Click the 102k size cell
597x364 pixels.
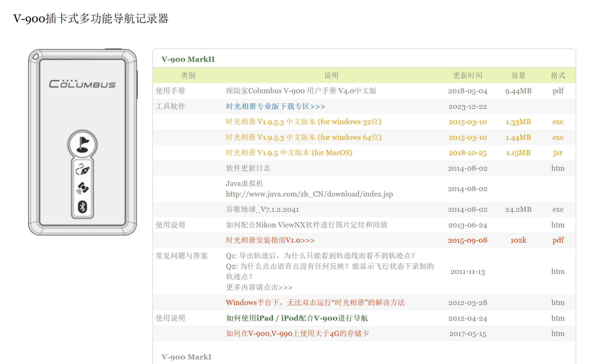pyautogui.click(x=518, y=240)
